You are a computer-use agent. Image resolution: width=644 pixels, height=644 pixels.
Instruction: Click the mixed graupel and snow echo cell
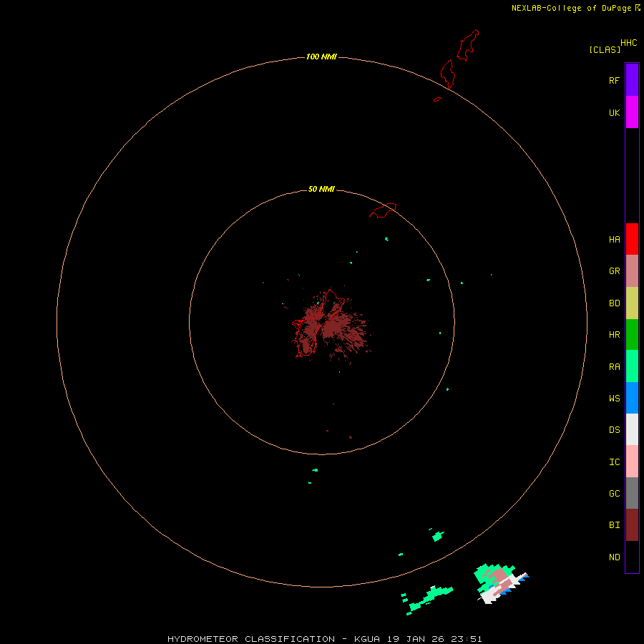pyautogui.click(x=501, y=583)
